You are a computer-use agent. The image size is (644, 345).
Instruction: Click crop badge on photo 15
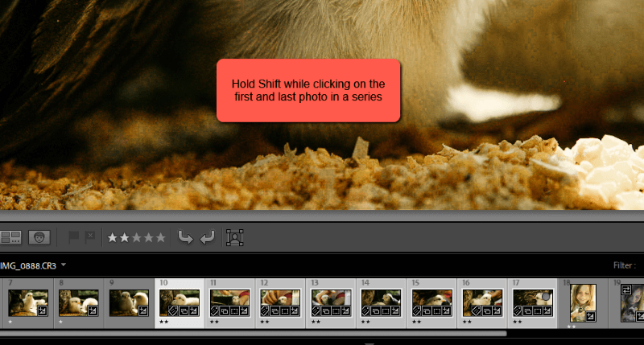pos(436,311)
